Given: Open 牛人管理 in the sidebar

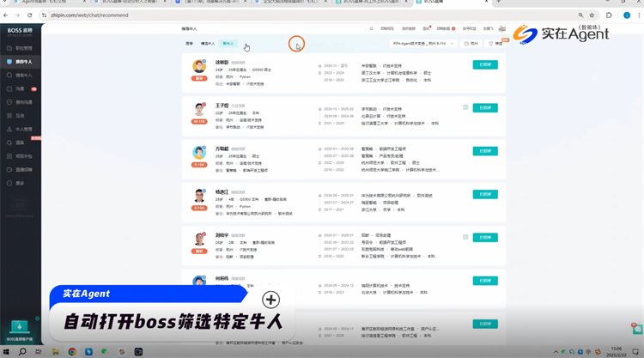Looking at the screenshot, I should click(x=22, y=129).
